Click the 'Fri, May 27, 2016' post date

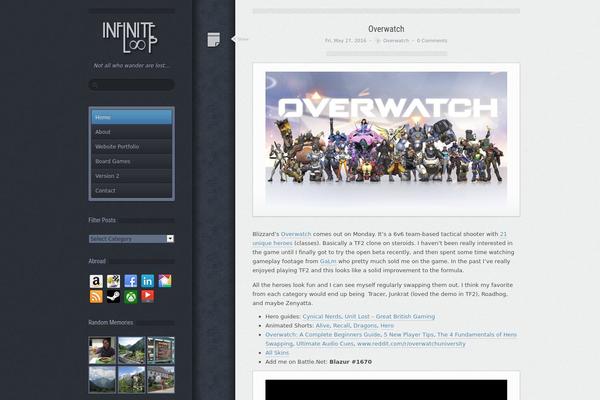(x=346, y=41)
